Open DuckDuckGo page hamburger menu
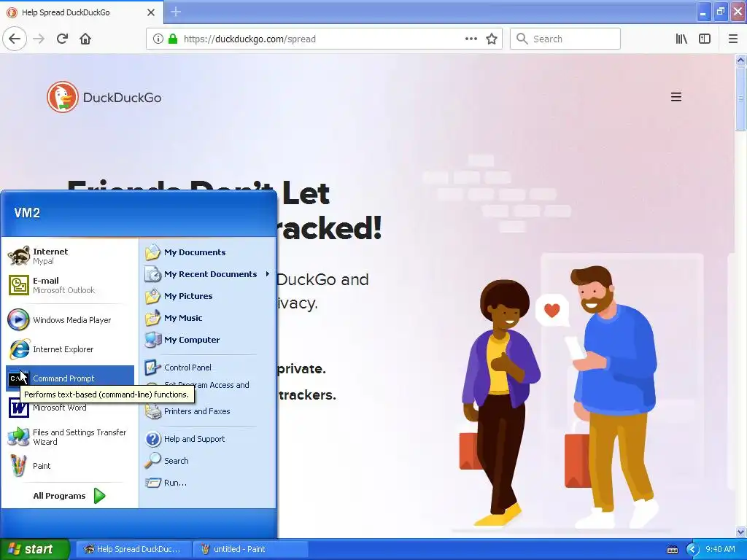 click(x=676, y=97)
